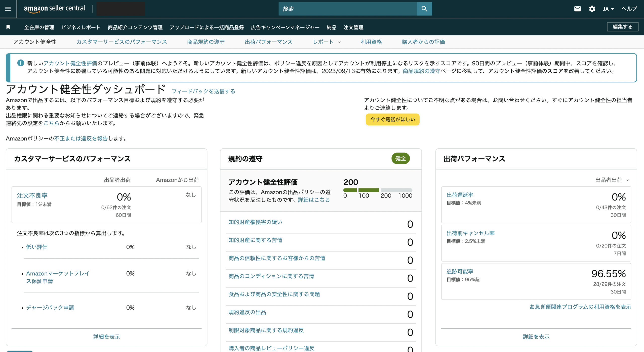Click the 96.55% tracking rate value
This screenshot has height=352, width=644.
coord(609,274)
